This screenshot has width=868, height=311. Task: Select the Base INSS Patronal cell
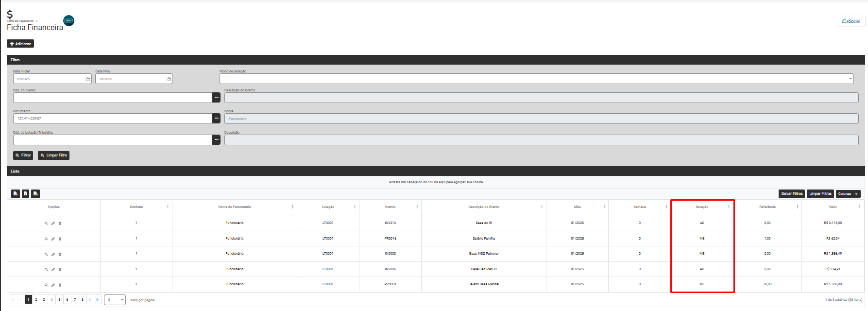coord(484,254)
